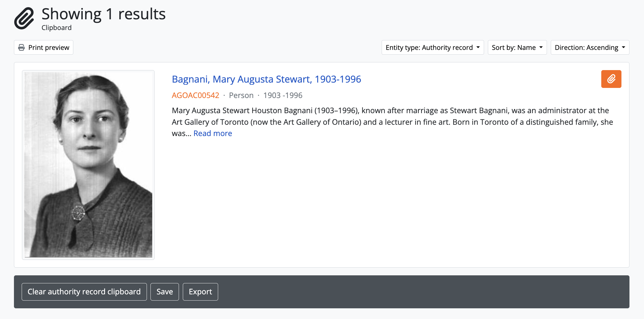Click the Print preview label
The width and height of the screenshot is (644, 319).
(x=49, y=48)
